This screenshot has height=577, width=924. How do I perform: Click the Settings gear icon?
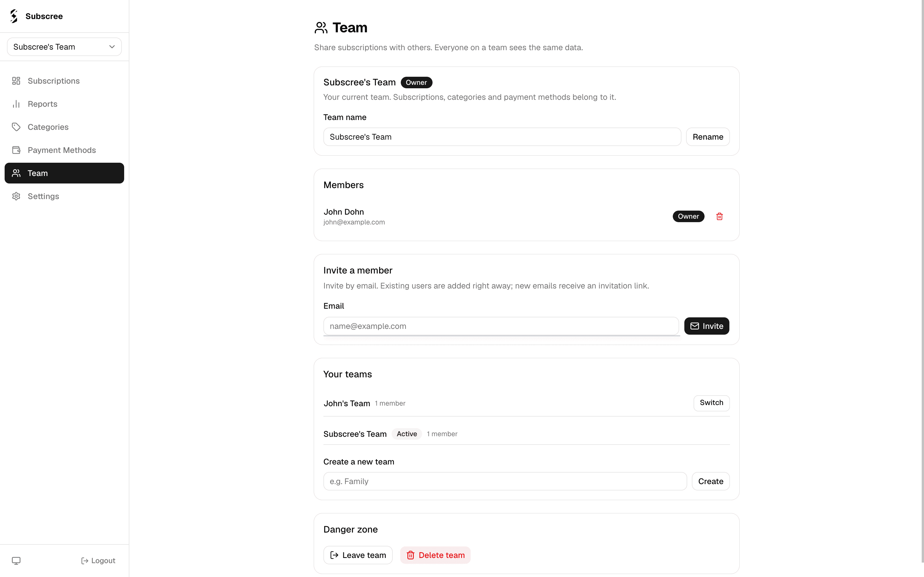click(16, 196)
